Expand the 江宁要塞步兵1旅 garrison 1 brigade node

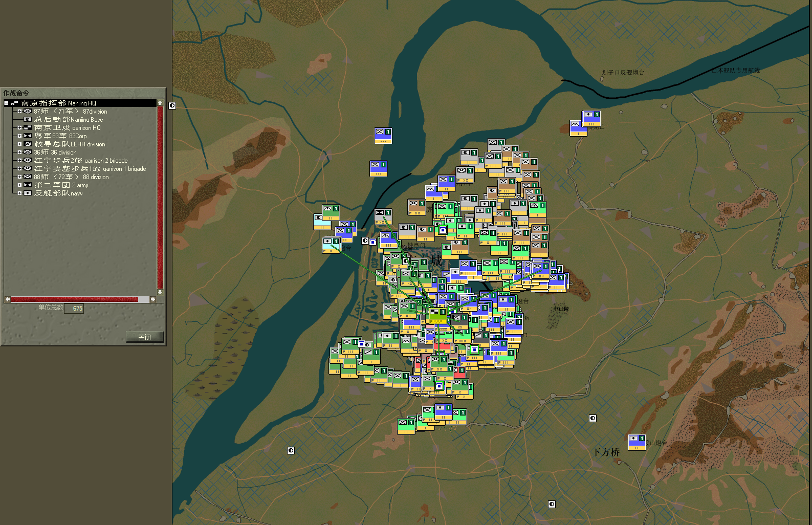coord(19,169)
